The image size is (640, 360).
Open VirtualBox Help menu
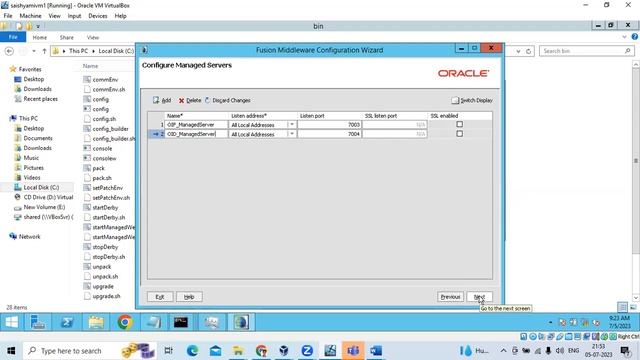[120, 16]
